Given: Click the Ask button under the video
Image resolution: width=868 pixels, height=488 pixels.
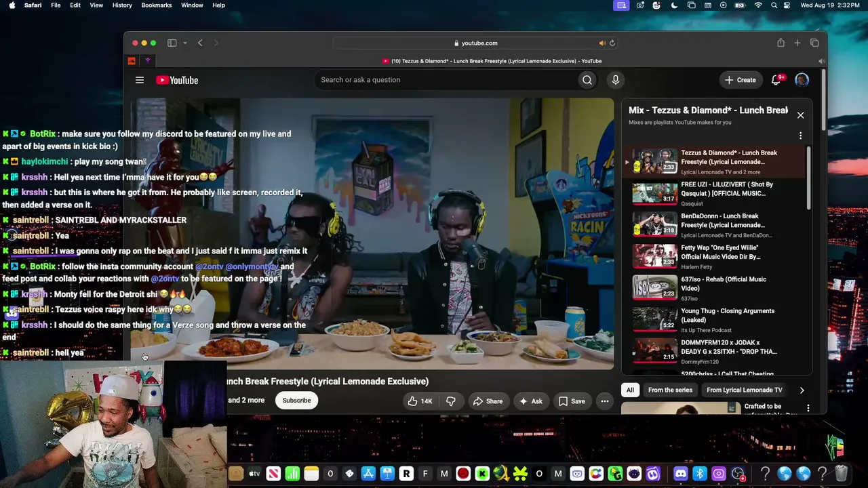Looking at the screenshot, I should click(530, 401).
